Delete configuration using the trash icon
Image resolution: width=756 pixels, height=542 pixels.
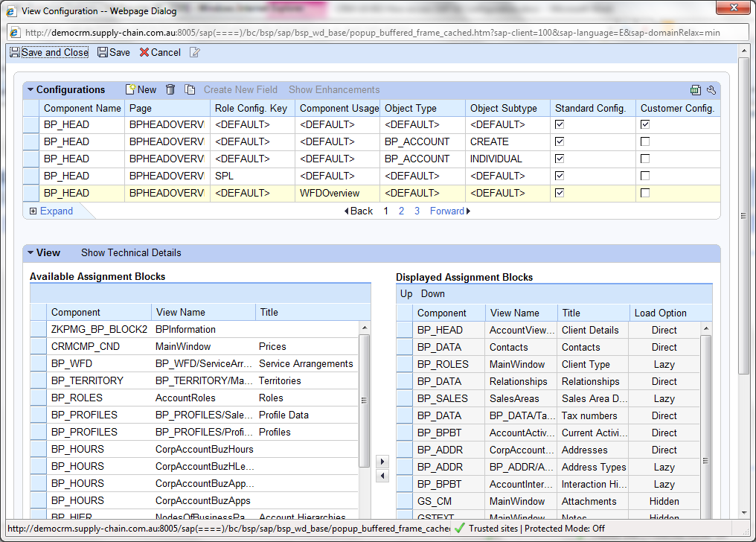[170, 89]
